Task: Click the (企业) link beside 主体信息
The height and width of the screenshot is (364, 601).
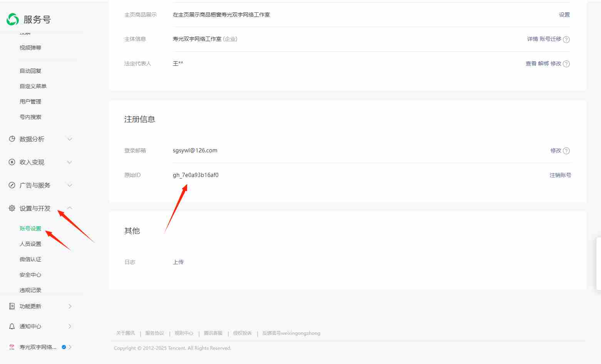Action: tap(230, 39)
